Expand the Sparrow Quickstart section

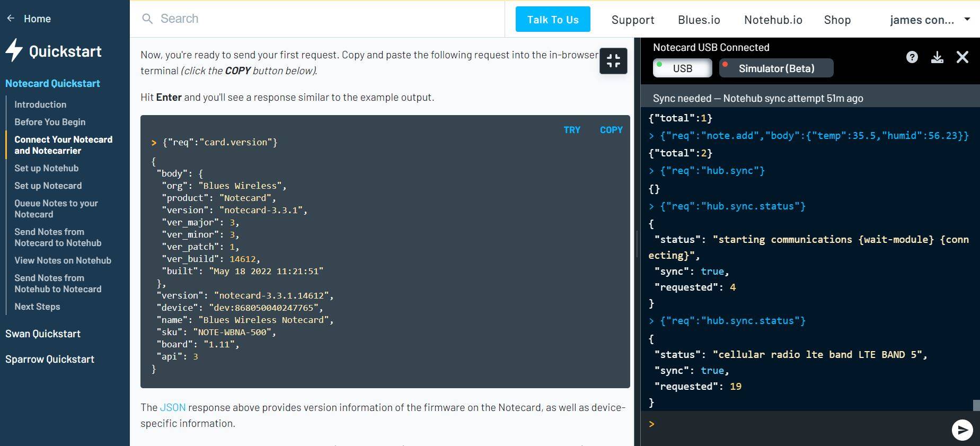(x=50, y=359)
